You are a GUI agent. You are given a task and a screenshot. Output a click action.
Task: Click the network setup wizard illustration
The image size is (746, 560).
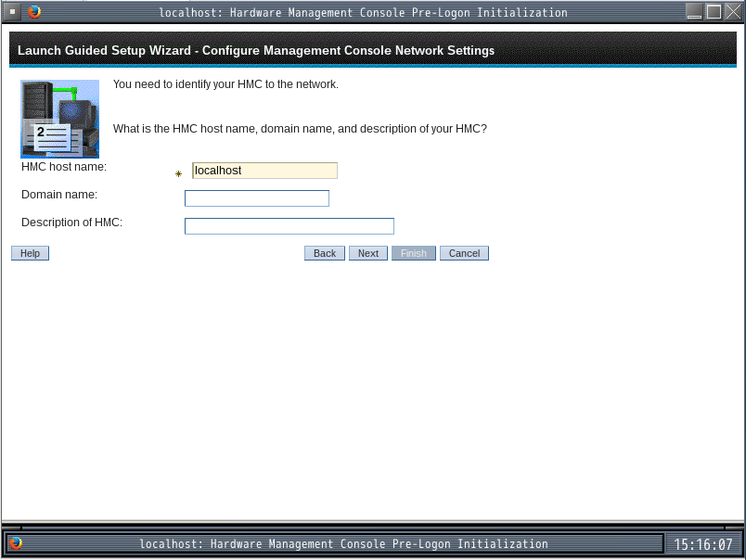pyautogui.click(x=59, y=119)
